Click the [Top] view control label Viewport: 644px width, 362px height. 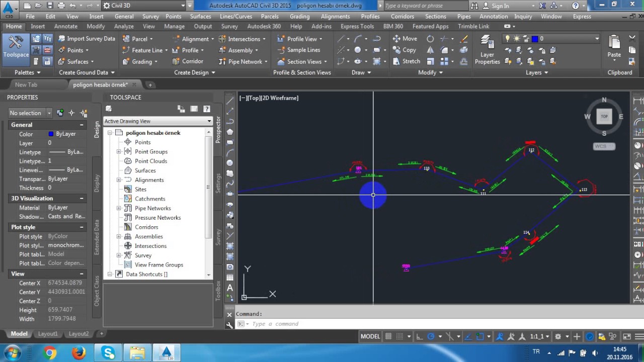point(254,98)
